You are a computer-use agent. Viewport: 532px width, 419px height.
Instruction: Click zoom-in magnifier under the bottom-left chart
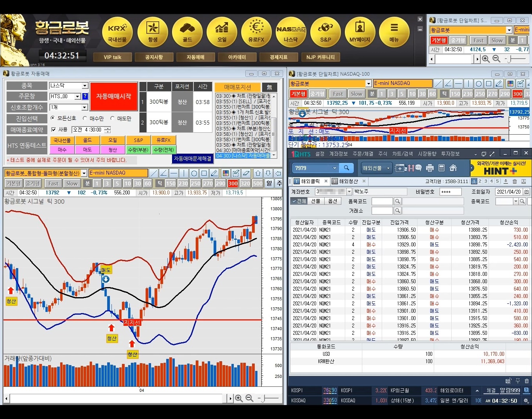pyautogui.click(x=239, y=398)
